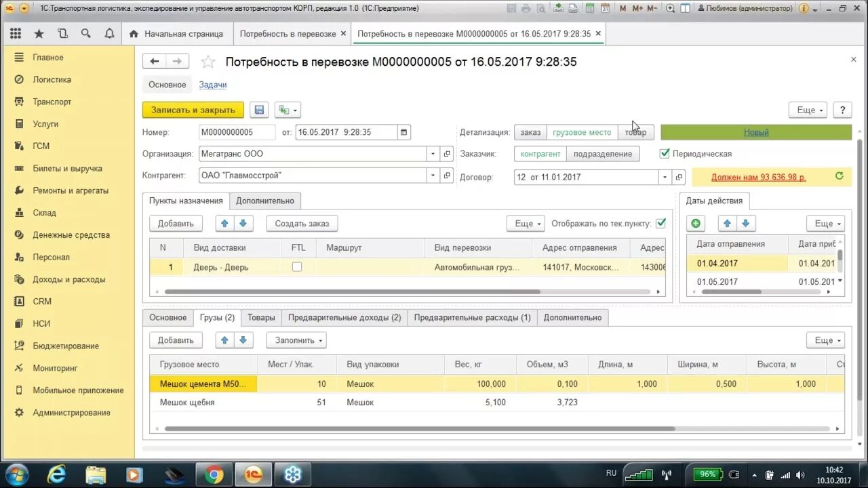Expand the Договор field dropdown

(665, 177)
